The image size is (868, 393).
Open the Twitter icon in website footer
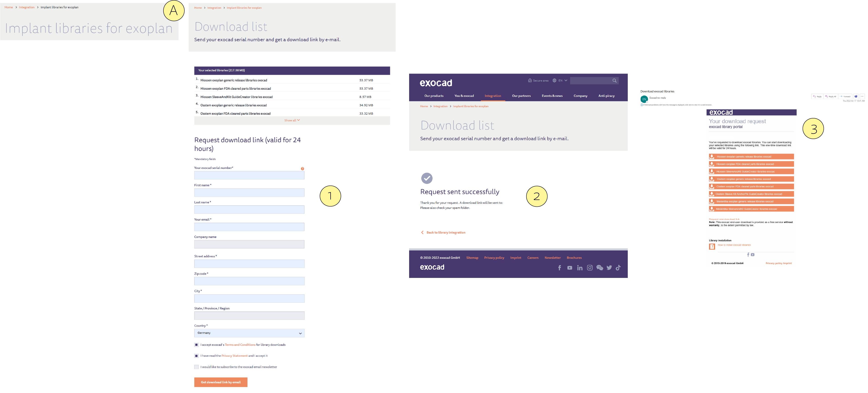(609, 268)
